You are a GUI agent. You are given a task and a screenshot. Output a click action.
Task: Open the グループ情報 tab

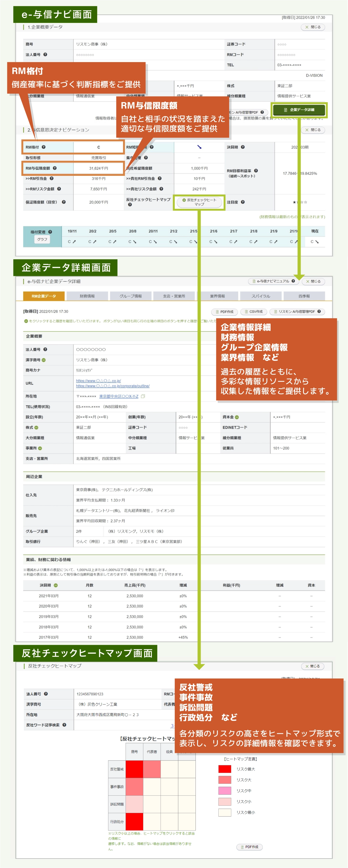130,296
